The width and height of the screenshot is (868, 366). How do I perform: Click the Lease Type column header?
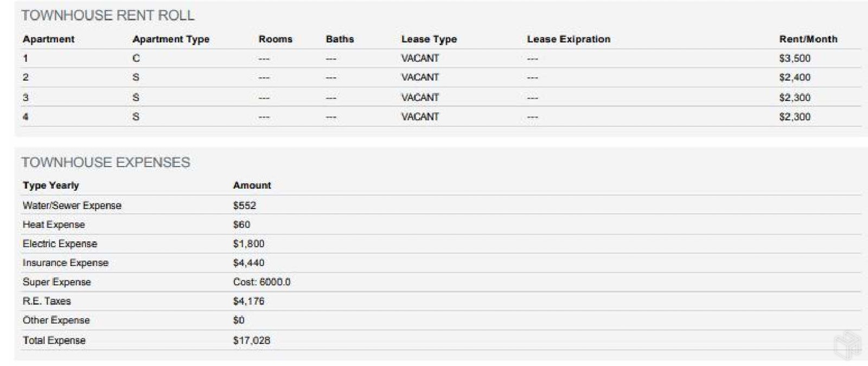click(429, 39)
